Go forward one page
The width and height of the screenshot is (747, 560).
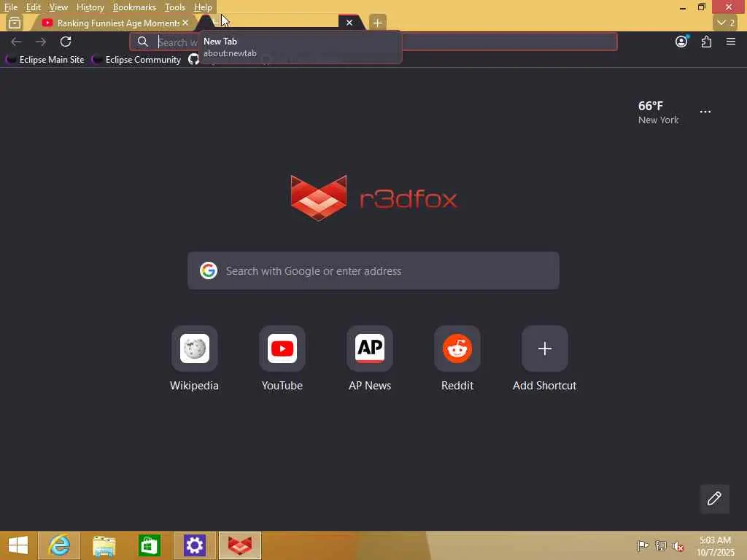41,42
